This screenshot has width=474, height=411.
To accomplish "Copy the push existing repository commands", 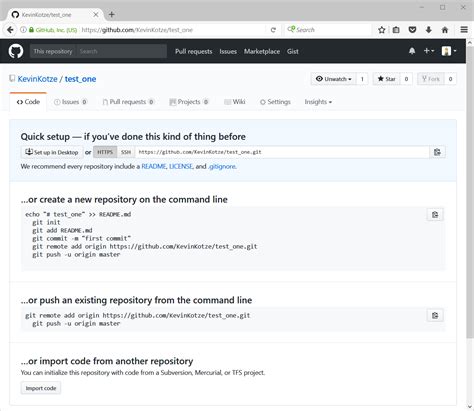I will coord(435,315).
